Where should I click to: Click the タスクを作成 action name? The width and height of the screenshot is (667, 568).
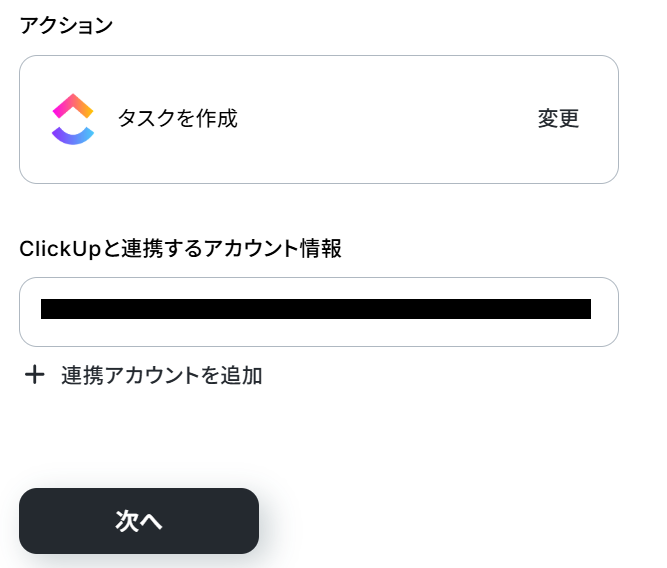(178, 119)
